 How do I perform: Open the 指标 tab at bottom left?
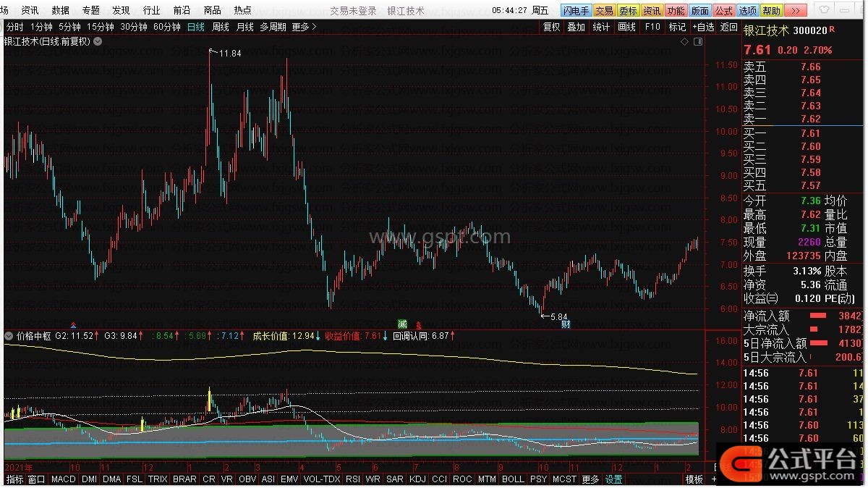[14, 479]
